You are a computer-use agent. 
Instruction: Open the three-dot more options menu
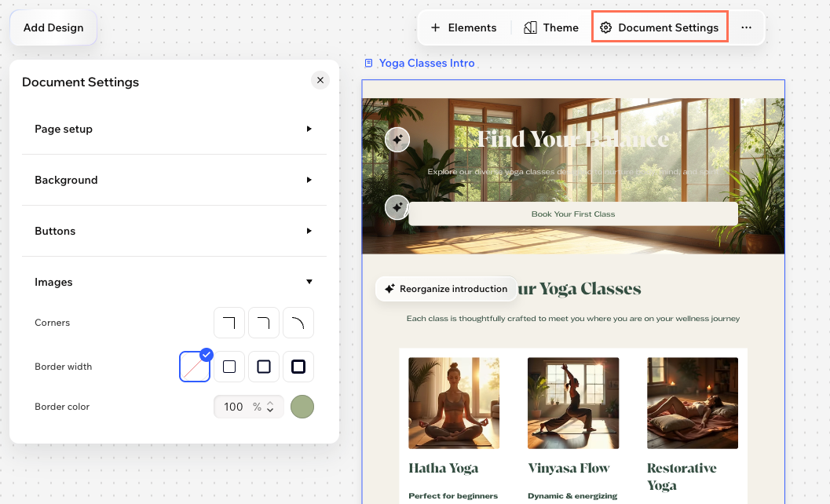[x=746, y=27]
